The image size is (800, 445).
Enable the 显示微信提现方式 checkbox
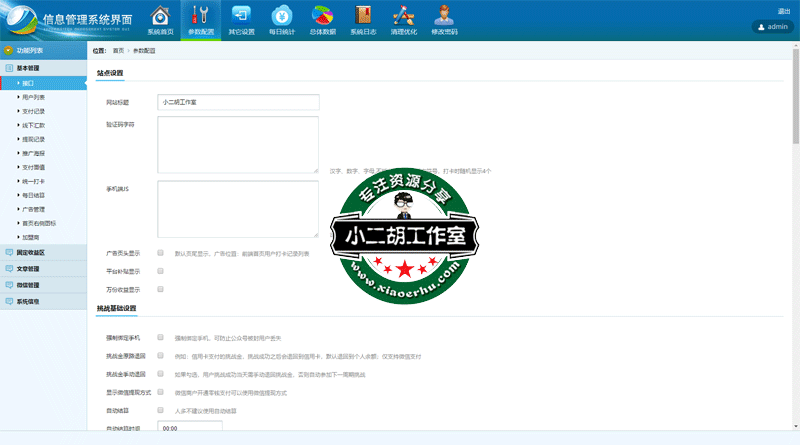pos(160,392)
